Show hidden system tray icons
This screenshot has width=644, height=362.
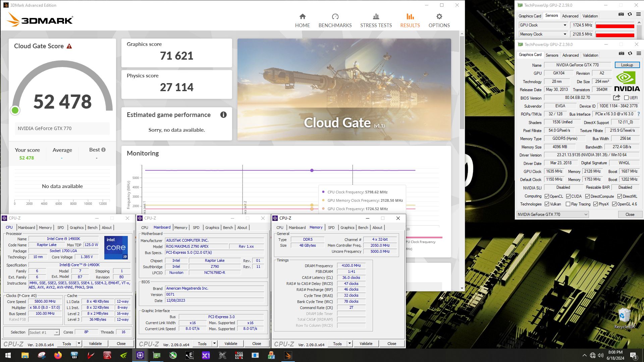click(x=584, y=355)
